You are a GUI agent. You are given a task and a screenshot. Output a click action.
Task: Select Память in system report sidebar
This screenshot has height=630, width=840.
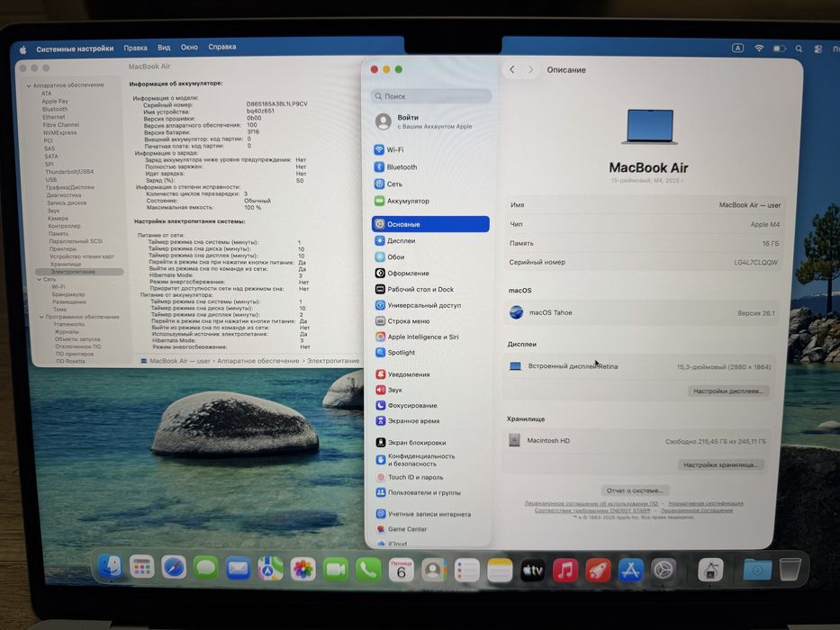point(59,234)
